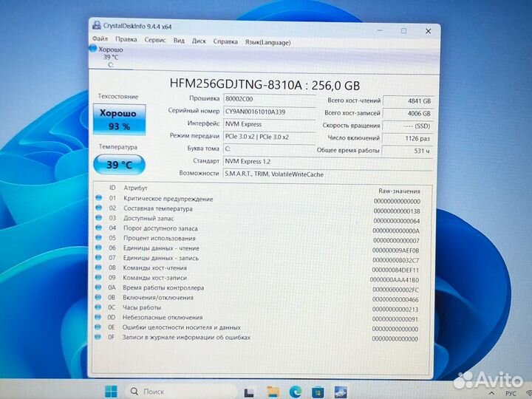Click status dot for attribute 02 Составная температура
This screenshot has height=399, width=532.
coord(99,208)
